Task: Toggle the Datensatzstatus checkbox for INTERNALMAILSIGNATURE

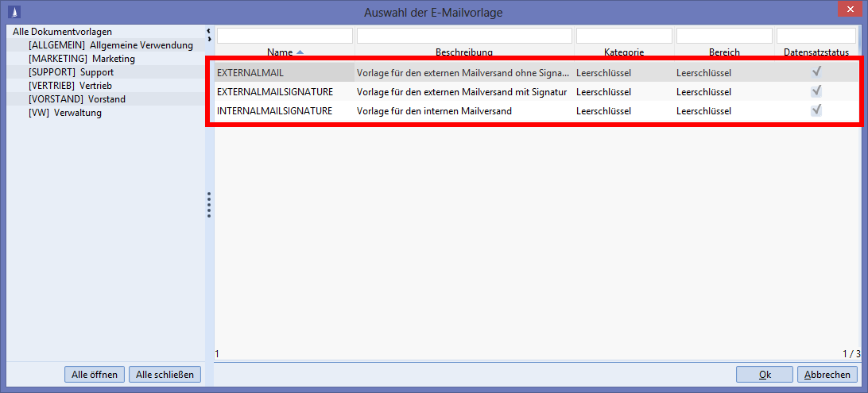Action: (x=816, y=110)
